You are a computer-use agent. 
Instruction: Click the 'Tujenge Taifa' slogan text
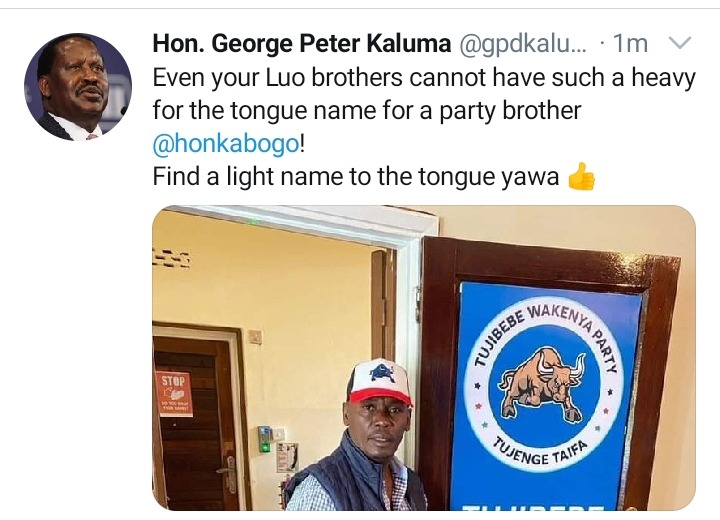click(x=540, y=452)
